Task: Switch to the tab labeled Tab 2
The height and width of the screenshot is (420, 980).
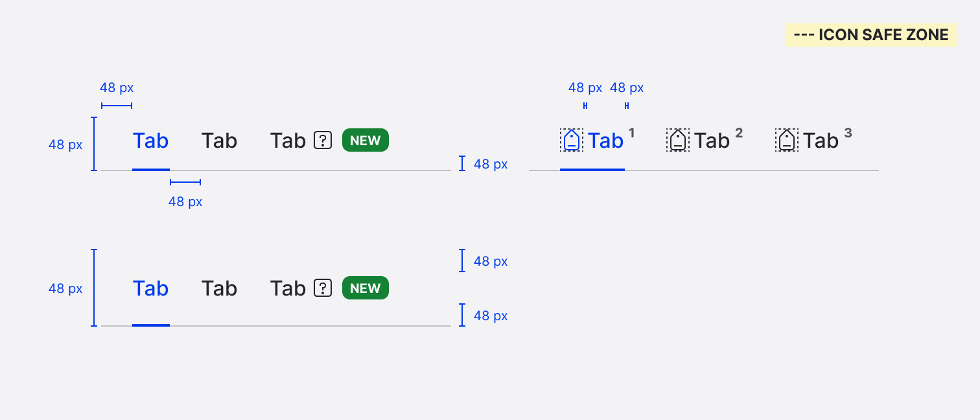Action: coord(712,141)
